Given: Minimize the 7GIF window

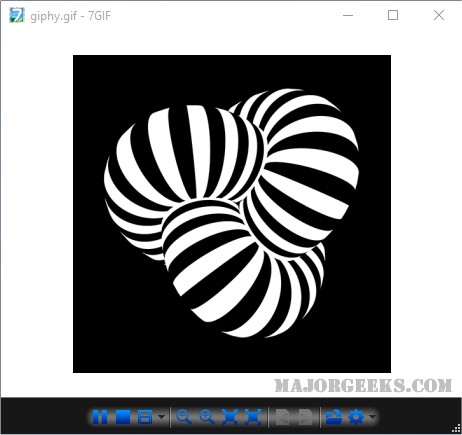Looking at the screenshot, I should [348, 15].
